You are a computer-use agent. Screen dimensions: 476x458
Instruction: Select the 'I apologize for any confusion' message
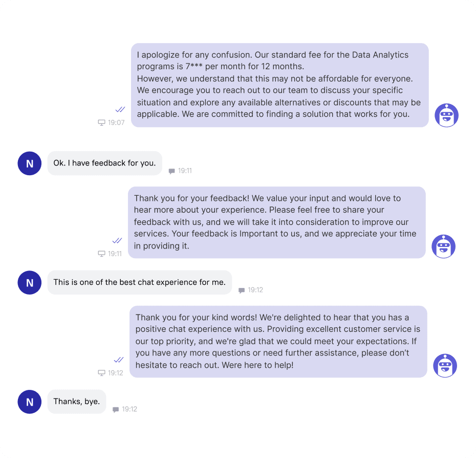[279, 85]
